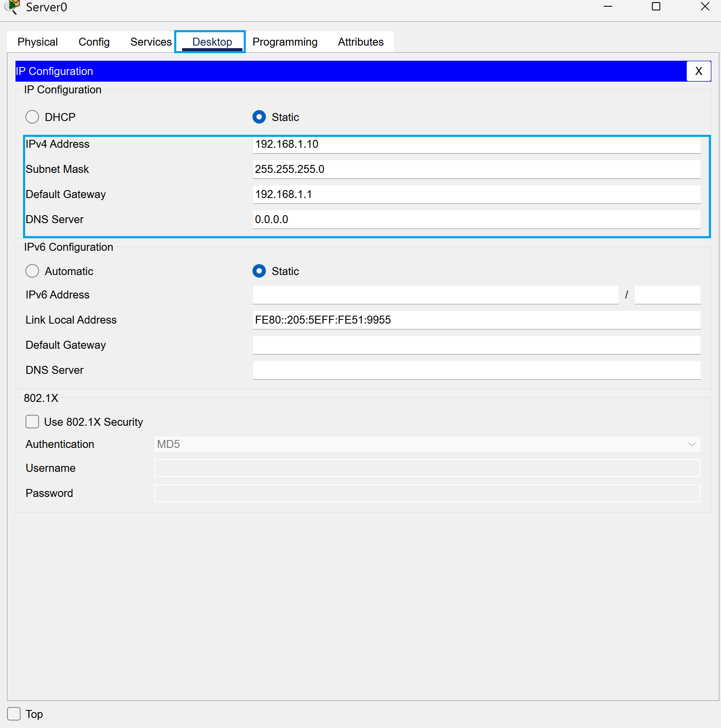The height and width of the screenshot is (728, 721).
Task: Click the Authentication label
Action: coord(60,444)
